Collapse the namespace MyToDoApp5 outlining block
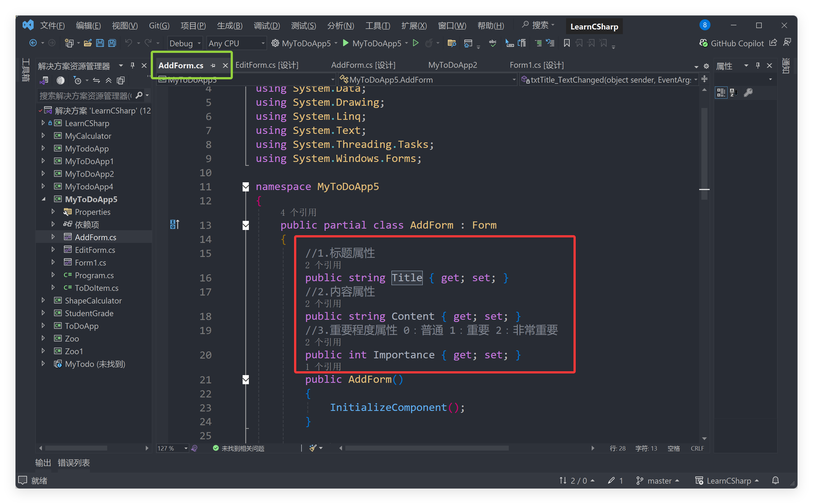The width and height of the screenshot is (813, 504). tap(246, 187)
